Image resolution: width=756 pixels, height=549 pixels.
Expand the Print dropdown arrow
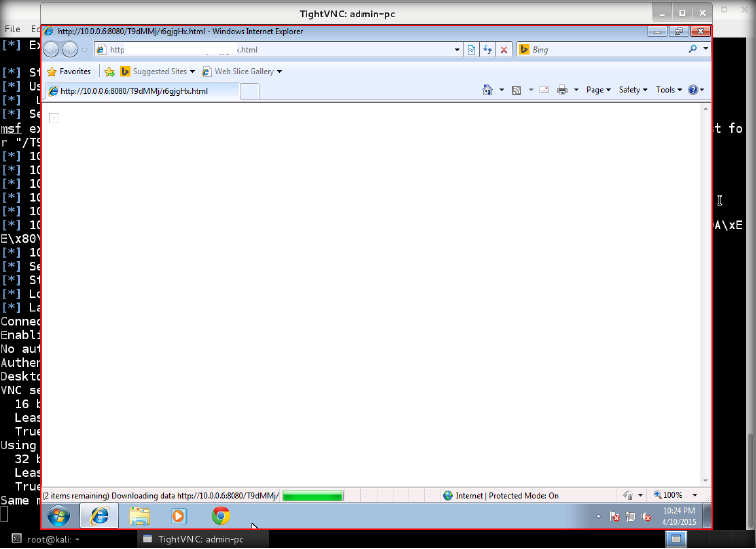pyautogui.click(x=576, y=90)
